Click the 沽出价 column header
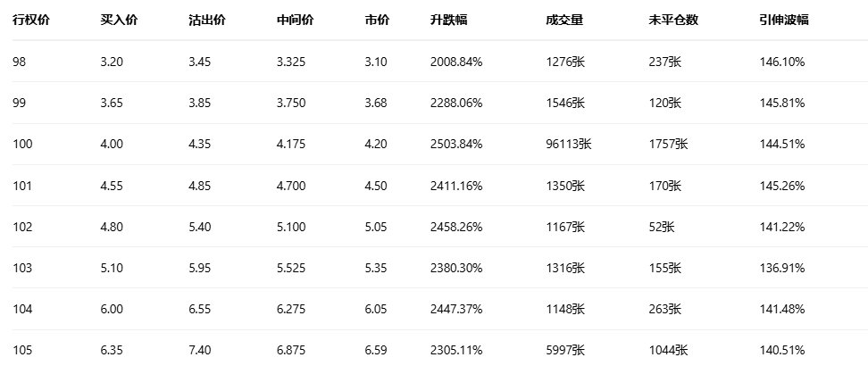 [x=207, y=21]
